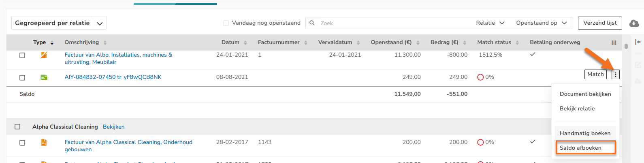Click the Verzend lijst button

[x=600, y=23]
